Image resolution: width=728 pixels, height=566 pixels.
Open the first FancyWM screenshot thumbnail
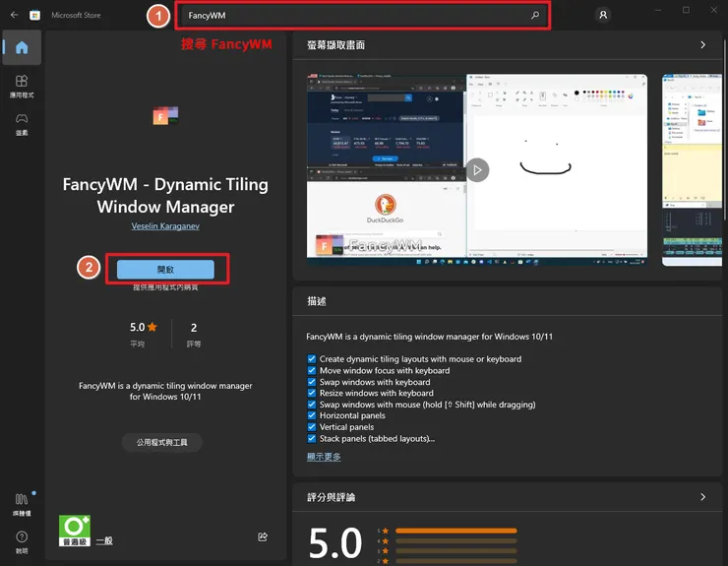pyautogui.click(x=477, y=169)
